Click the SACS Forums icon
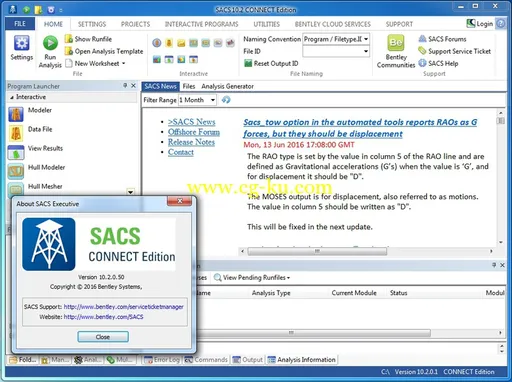Screen dimensions: 512x382 [422, 39]
